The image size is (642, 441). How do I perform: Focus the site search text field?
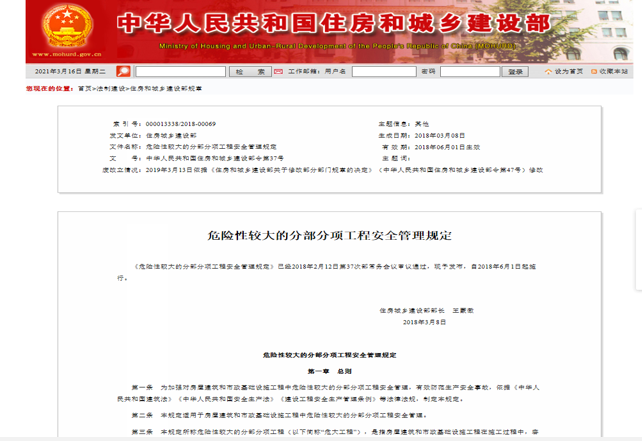click(179, 72)
